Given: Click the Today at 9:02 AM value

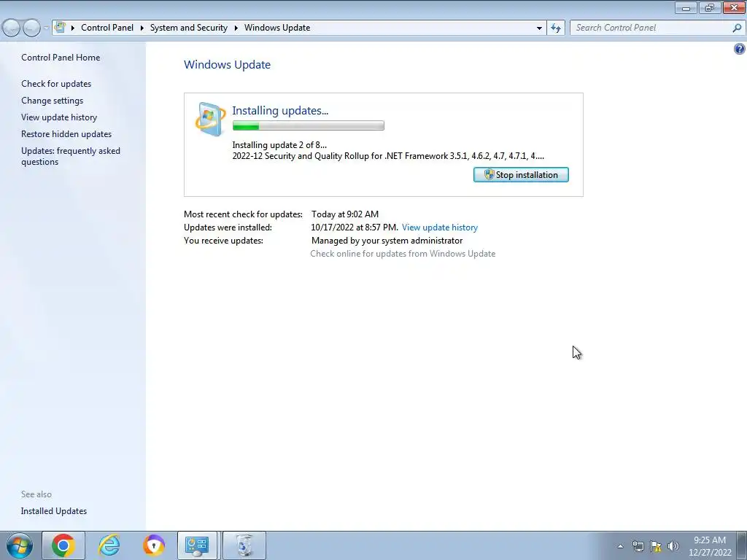Looking at the screenshot, I should pos(345,214).
